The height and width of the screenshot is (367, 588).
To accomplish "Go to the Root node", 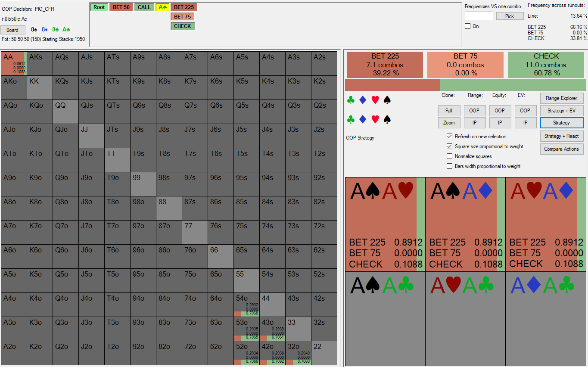I will coord(99,7).
